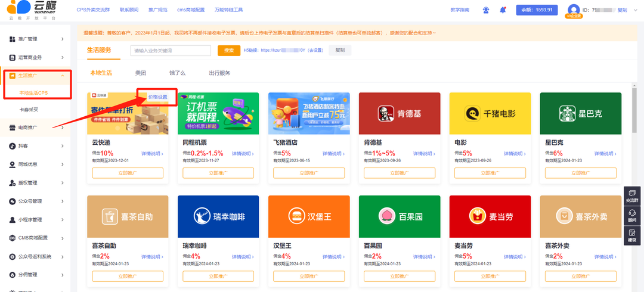Focus the 请输入业务关键词 search field
The image size is (644, 292).
(171, 51)
